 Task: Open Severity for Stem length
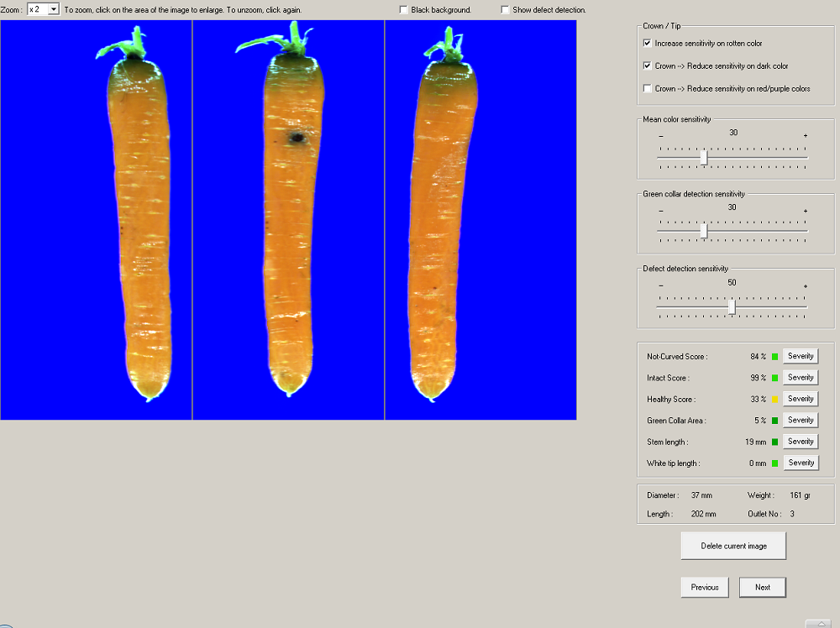pyautogui.click(x=801, y=442)
